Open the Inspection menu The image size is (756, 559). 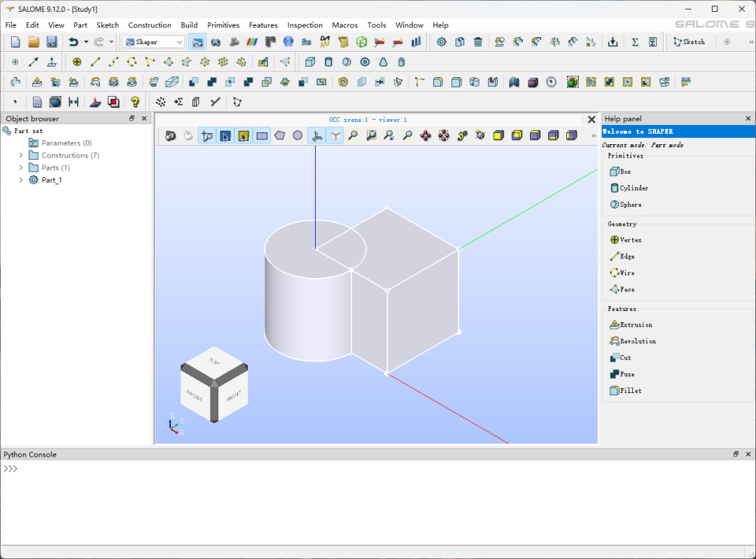[304, 25]
